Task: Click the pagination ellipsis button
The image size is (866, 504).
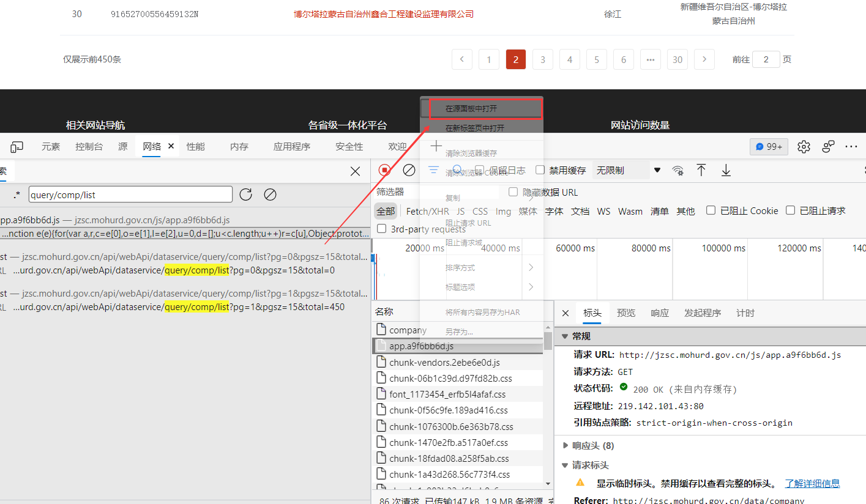Action: click(x=651, y=59)
